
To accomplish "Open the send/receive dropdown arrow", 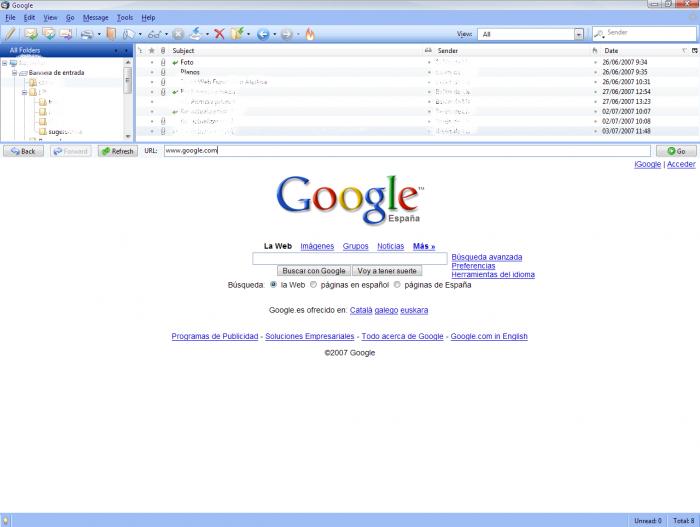I will point(207,34).
